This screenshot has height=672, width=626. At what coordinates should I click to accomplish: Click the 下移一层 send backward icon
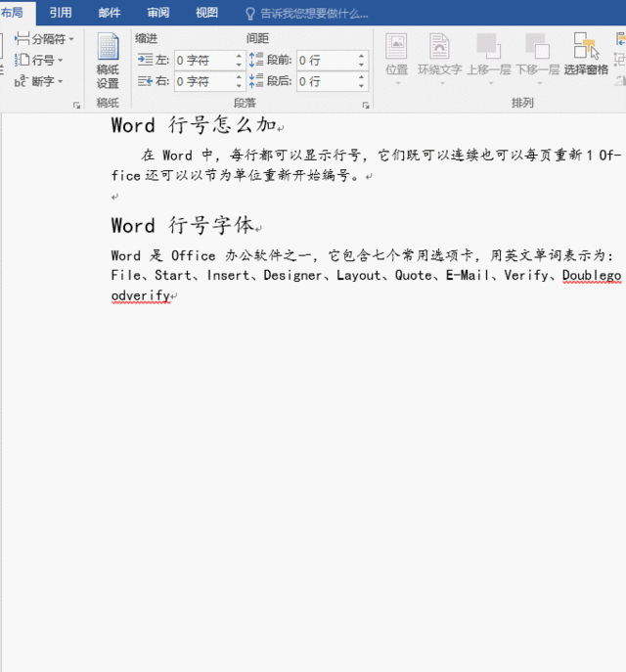click(x=537, y=54)
